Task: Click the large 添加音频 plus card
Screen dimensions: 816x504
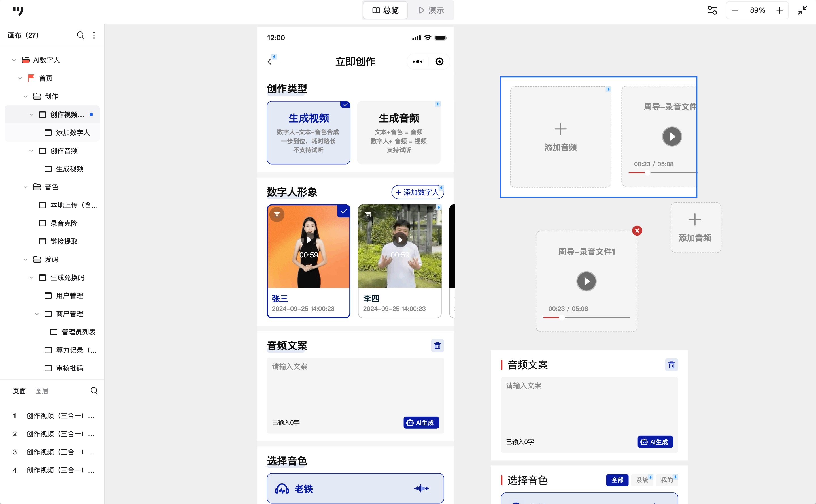Action: (560, 137)
